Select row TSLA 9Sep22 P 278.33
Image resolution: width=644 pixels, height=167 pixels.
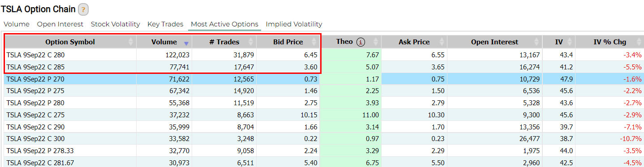[323, 151]
